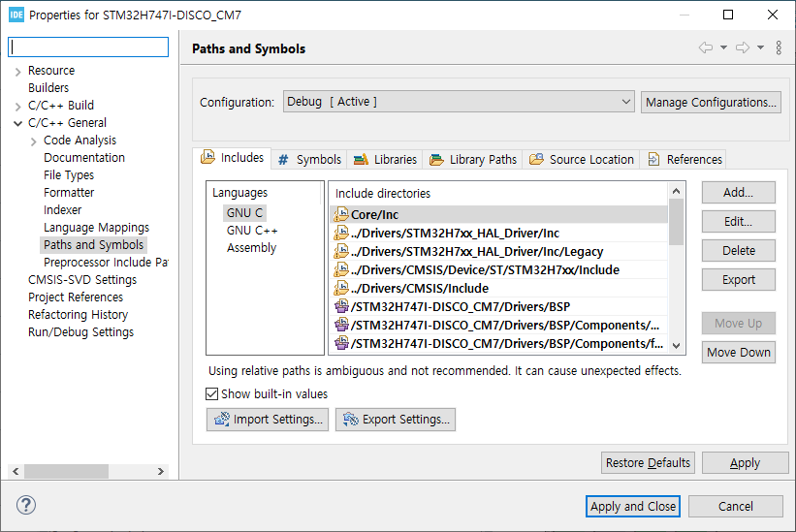Viewport: 796px width, 532px height.
Task: Click the Inc/Legacy include folder icon
Action: tap(341, 251)
